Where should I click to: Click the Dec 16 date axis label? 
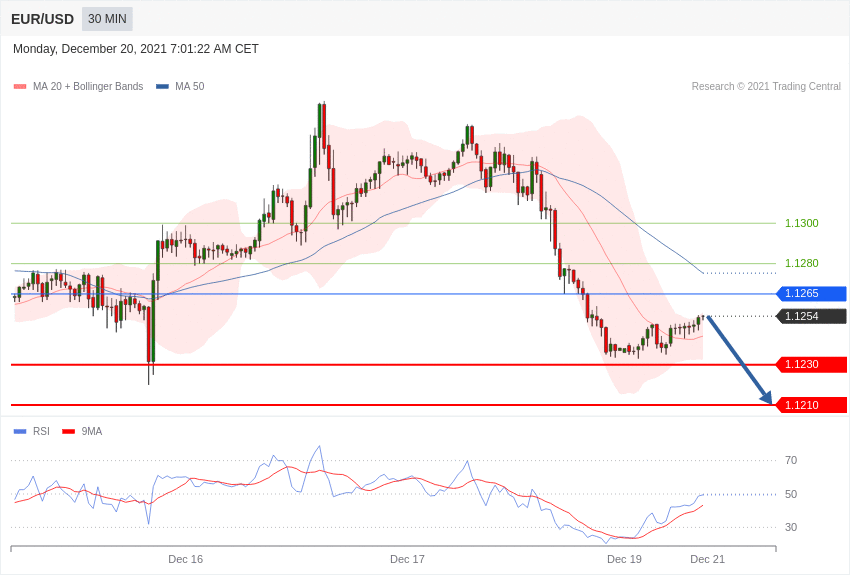point(185,559)
